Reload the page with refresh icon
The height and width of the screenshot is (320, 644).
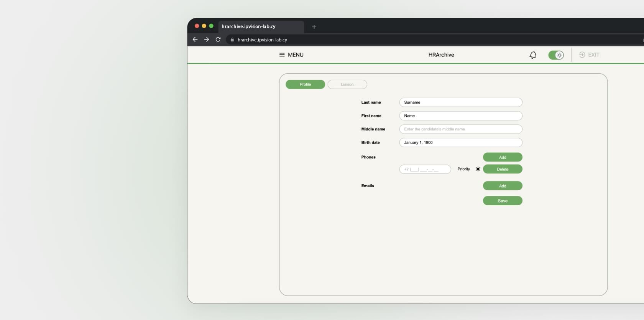point(218,40)
